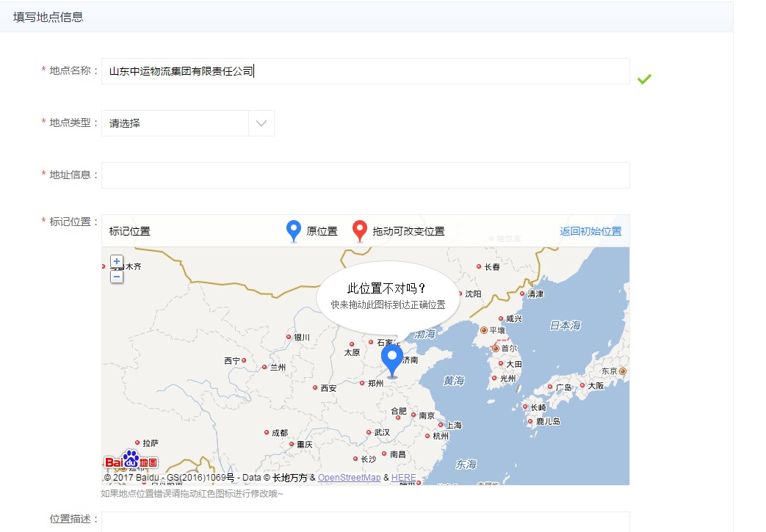
Task: Click the blue 原位置 legend pin icon
Action: (x=292, y=230)
